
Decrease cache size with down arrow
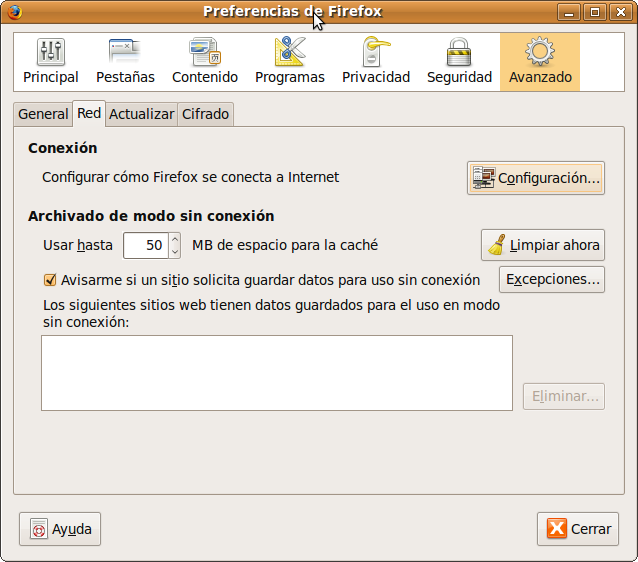pyautogui.click(x=175, y=251)
